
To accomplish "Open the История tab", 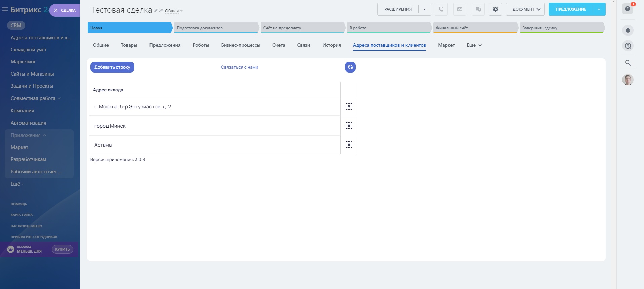I will coord(331,45).
